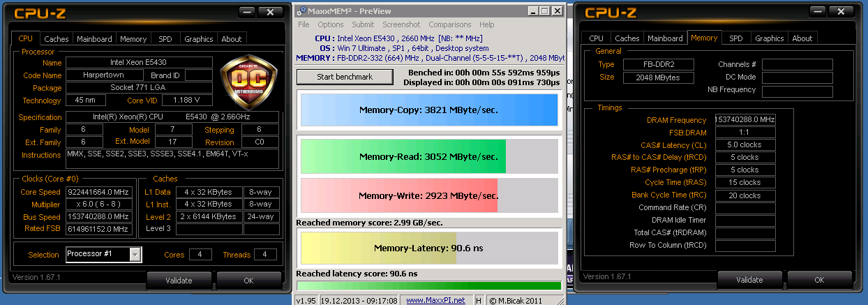
Task: Click the empty Channels # field
Action: tap(798, 64)
